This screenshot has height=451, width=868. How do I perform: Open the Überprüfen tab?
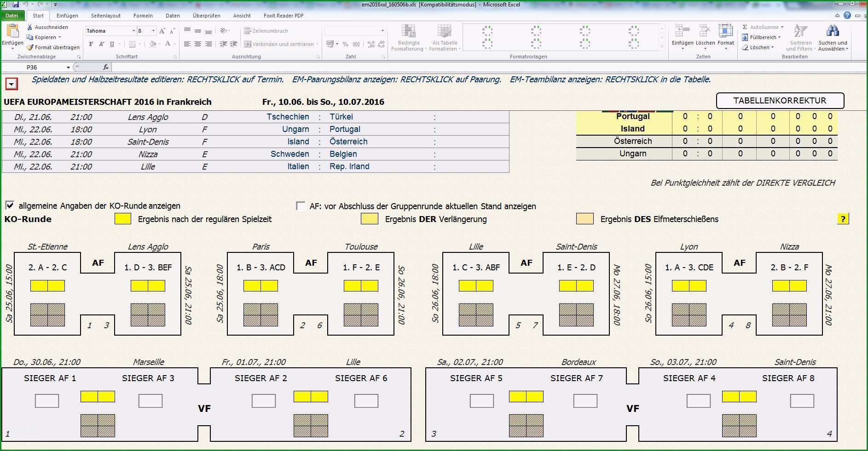(x=207, y=16)
